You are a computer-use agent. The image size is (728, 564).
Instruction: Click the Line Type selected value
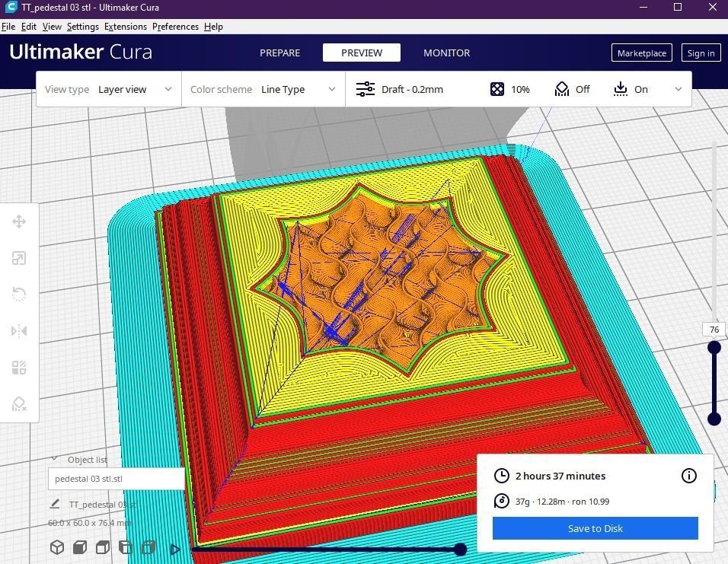[x=283, y=89]
